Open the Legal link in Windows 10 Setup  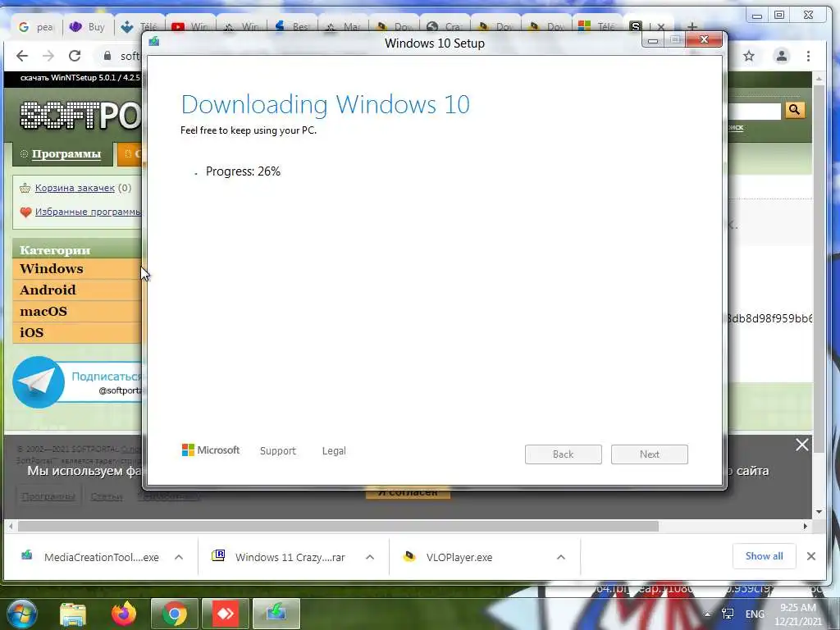[x=334, y=450]
